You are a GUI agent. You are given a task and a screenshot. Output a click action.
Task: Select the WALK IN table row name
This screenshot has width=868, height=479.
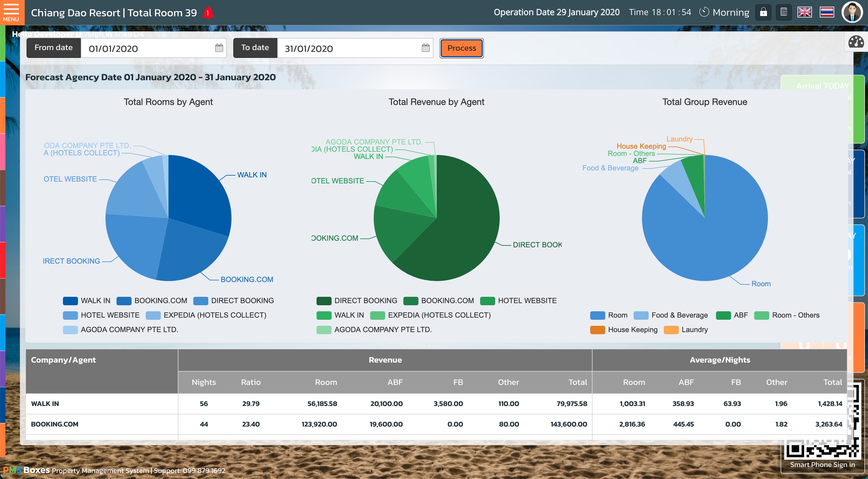(45, 404)
